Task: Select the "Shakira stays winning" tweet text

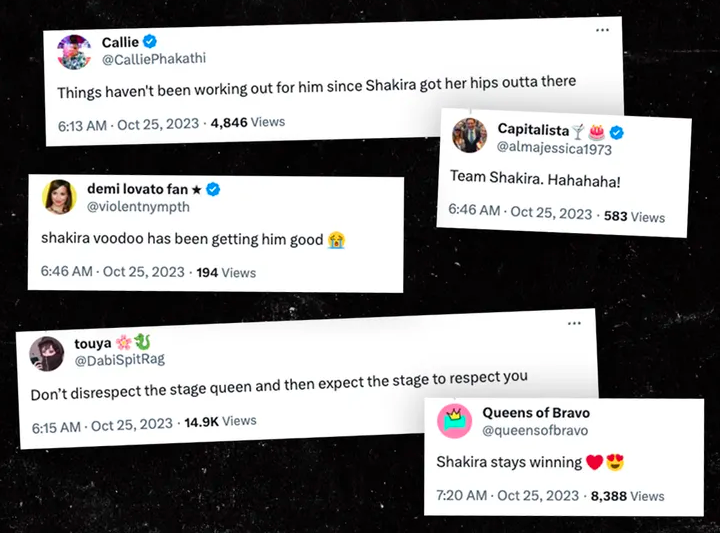Action: click(x=509, y=462)
